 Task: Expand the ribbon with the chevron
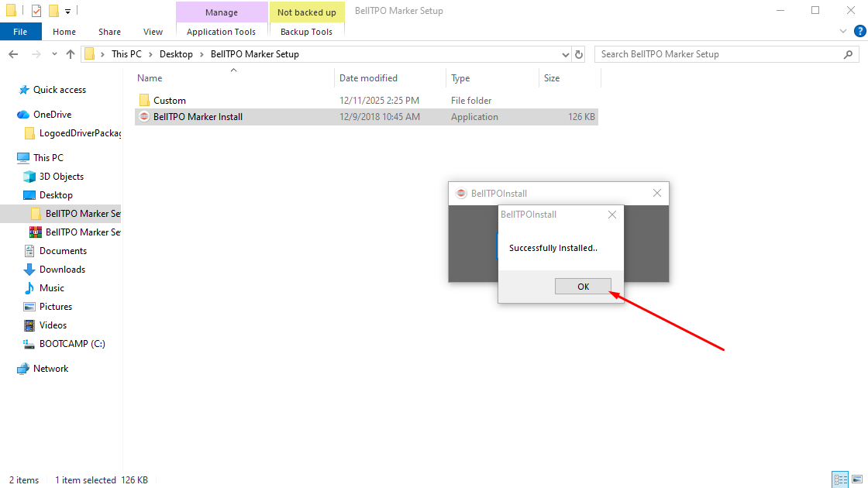844,32
